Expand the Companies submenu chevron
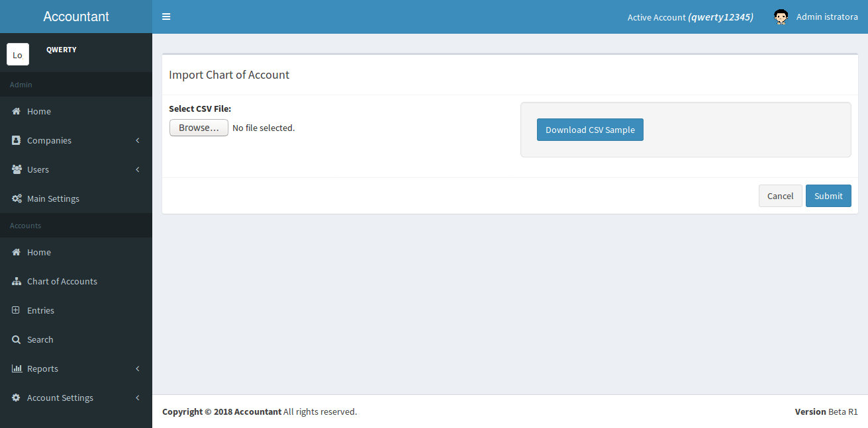The width and height of the screenshot is (868, 428). (138, 140)
